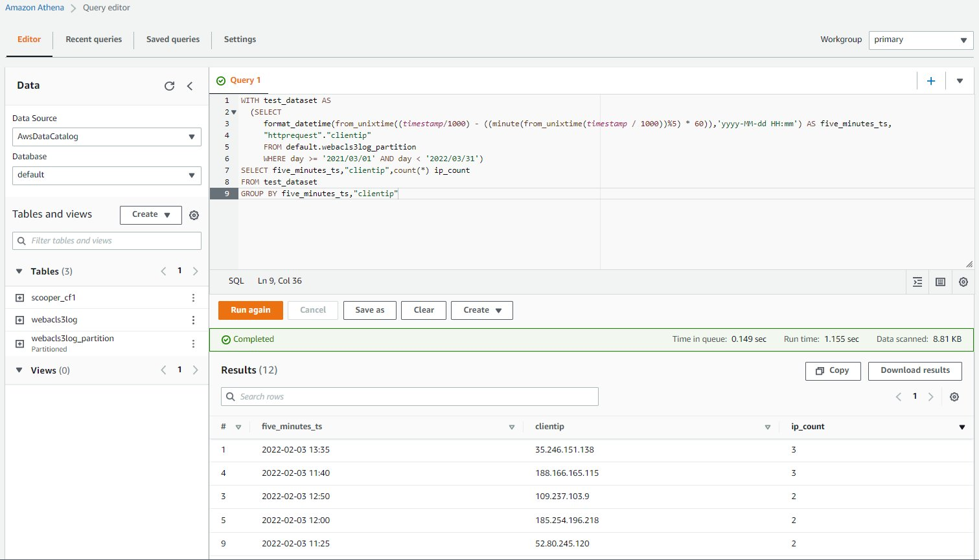Add a new query tab
The height and width of the screenshot is (560, 979).
[x=931, y=81]
